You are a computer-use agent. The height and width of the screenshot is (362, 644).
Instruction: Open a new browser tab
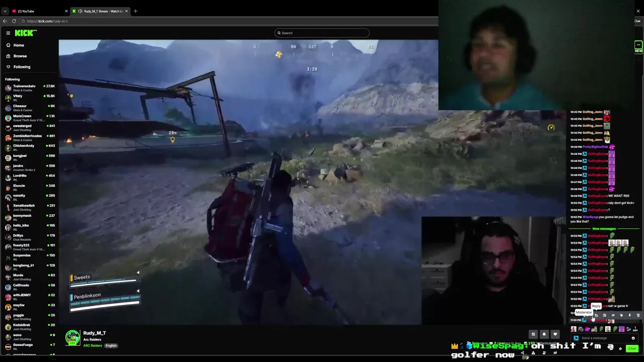[135, 11]
